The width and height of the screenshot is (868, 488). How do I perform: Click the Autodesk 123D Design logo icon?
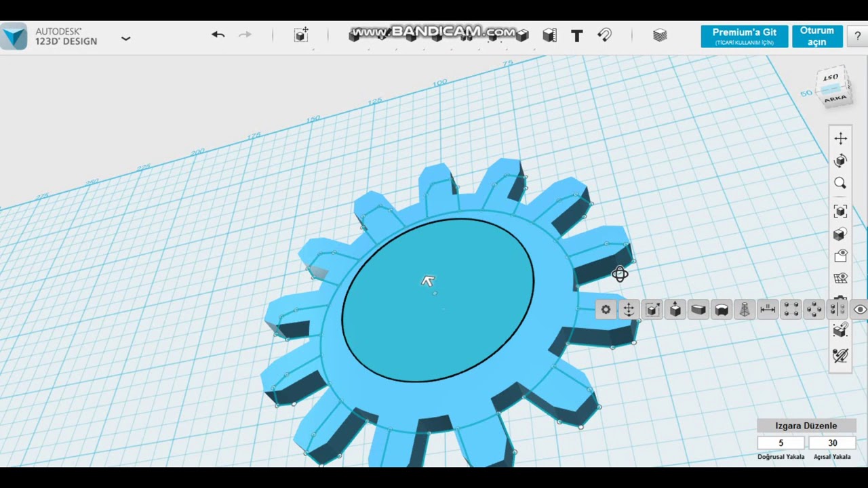click(14, 37)
